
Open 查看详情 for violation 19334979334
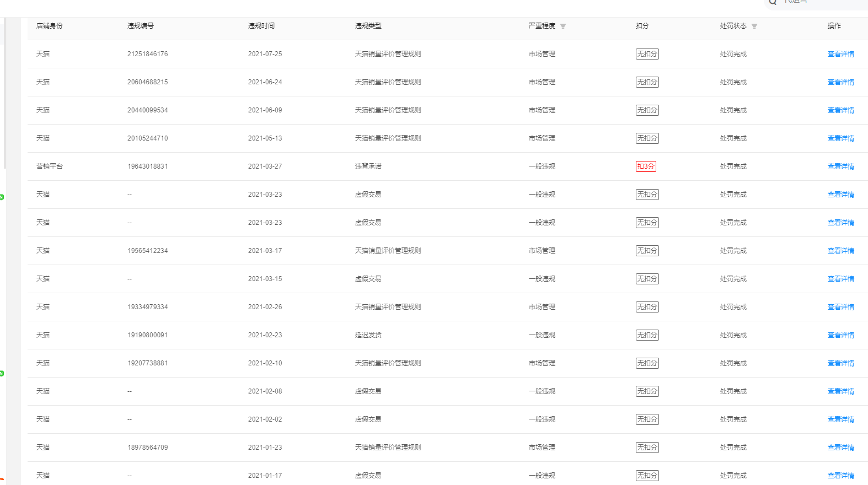840,307
